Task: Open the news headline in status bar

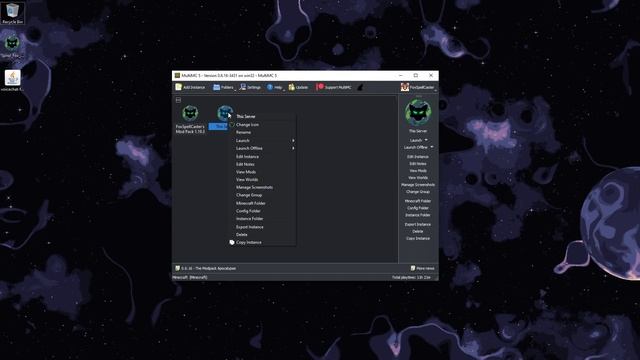Action: pos(206,268)
